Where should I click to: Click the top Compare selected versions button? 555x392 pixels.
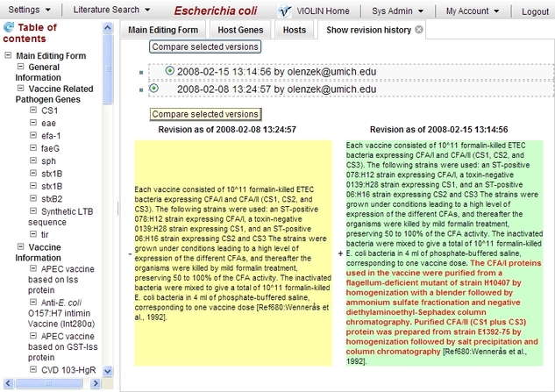click(205, 46)
